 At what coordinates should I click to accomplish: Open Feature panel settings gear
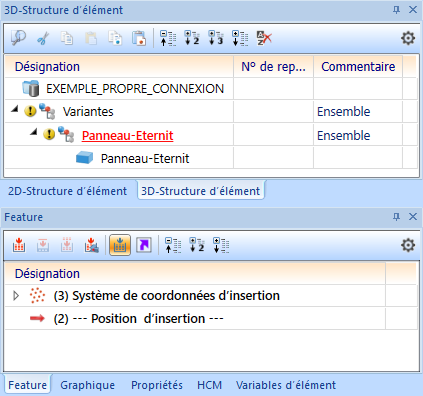(x=408, y=245)
